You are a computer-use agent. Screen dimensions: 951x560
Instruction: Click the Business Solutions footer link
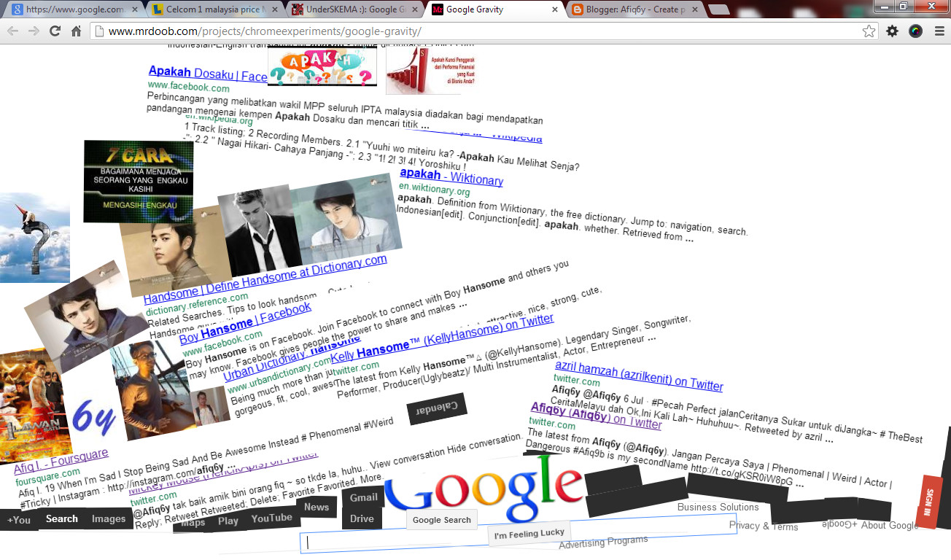click(x=718, y=507)
